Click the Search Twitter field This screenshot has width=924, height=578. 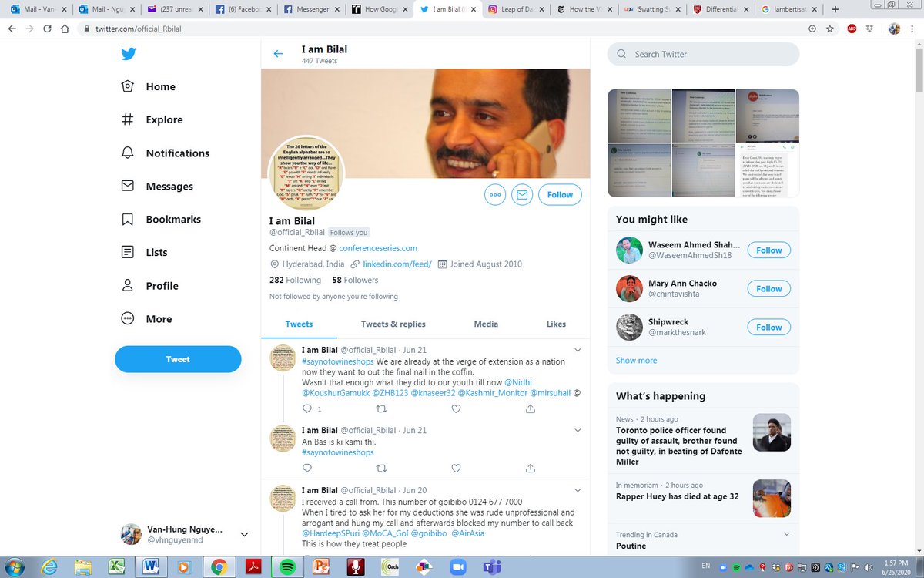click(702, 54)
